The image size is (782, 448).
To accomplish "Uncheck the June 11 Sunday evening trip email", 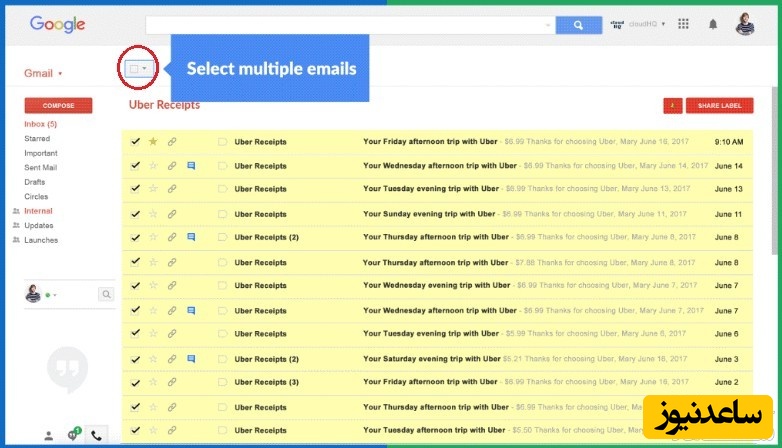I will pos(135,214).
